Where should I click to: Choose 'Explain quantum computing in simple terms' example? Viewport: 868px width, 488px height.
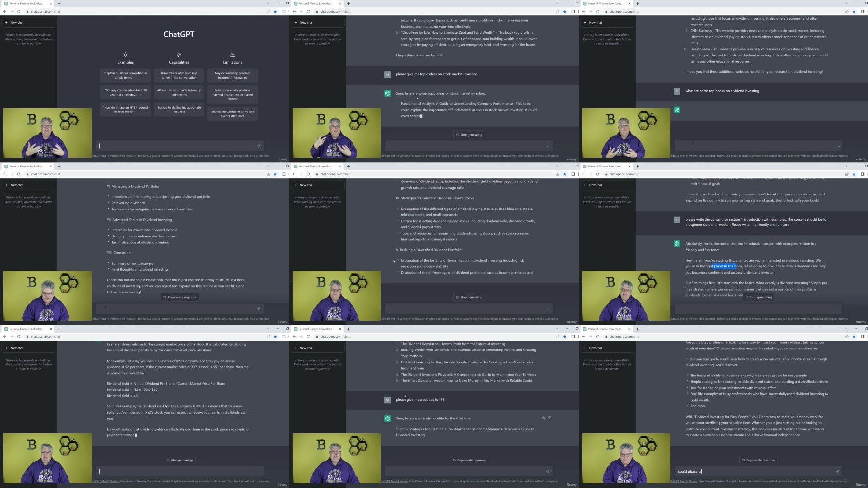pyautogui.click(x=125, y=75)
